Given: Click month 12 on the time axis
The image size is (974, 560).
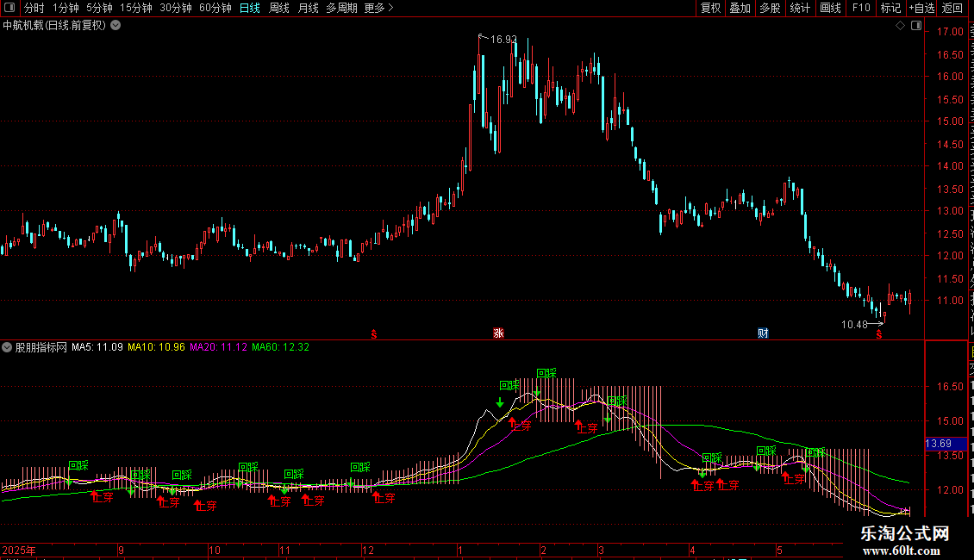Looking at the screenshot, I should click(x=368, y=550).
